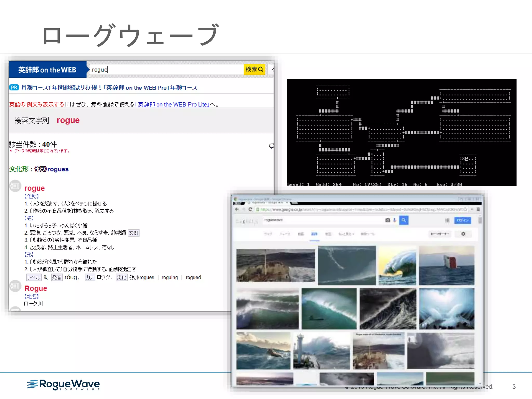Image resolution: width=532 pixels, height=399 pixels.
Task: Switch to the ウェブ results tab
Action: tap(268, 234)
